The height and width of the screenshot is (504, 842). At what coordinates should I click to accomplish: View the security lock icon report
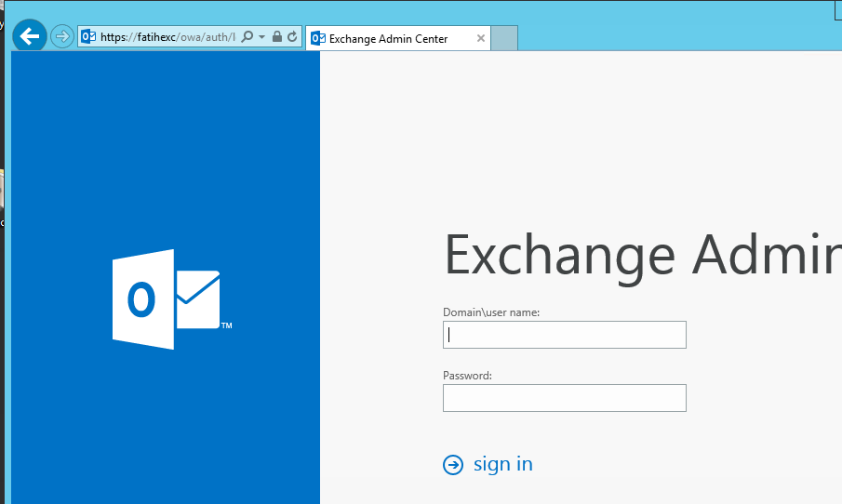277,36
